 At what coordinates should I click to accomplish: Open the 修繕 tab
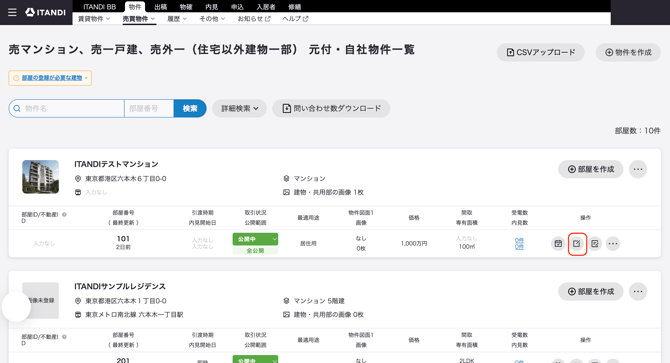[294, 6]
